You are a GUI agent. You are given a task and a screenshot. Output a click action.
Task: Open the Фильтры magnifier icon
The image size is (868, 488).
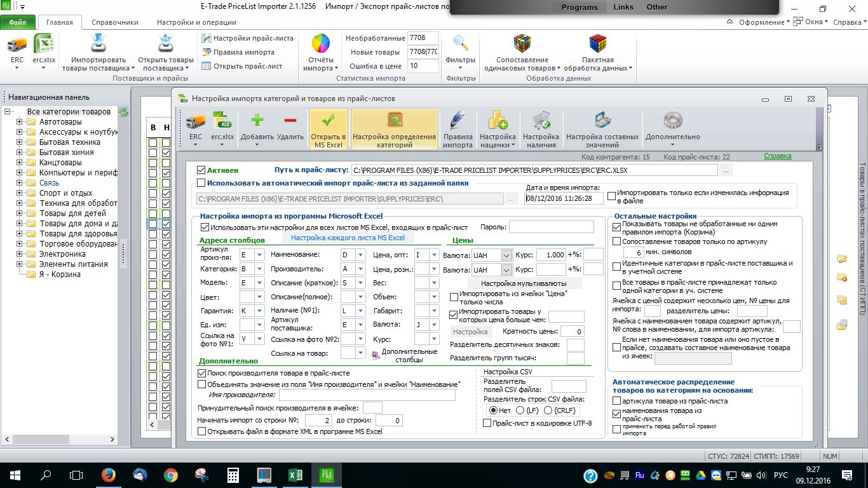coord(461,43)
